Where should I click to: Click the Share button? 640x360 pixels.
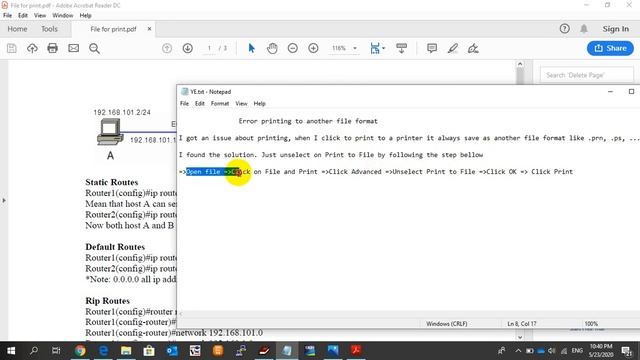(611, 48)
